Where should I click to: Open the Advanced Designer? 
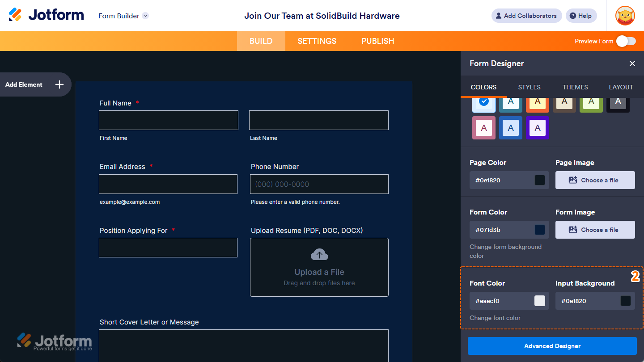click(x=552, y=346)
